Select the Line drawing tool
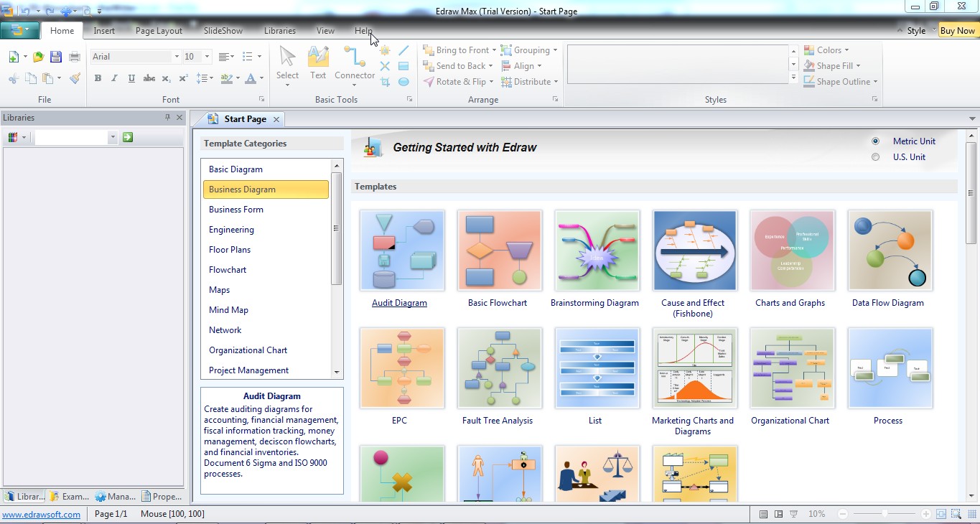Image resolution: width=980 pixels, height=524 pixels. point(403,50)
